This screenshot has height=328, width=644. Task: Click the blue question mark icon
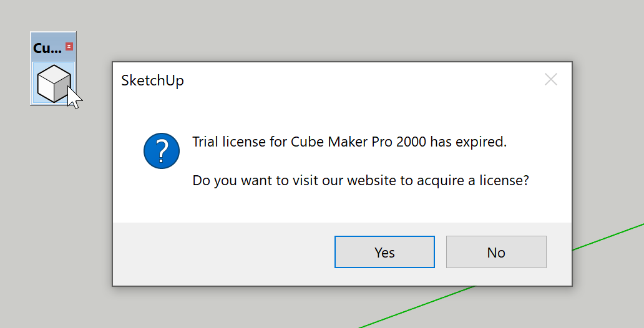[x=162, y=151]
